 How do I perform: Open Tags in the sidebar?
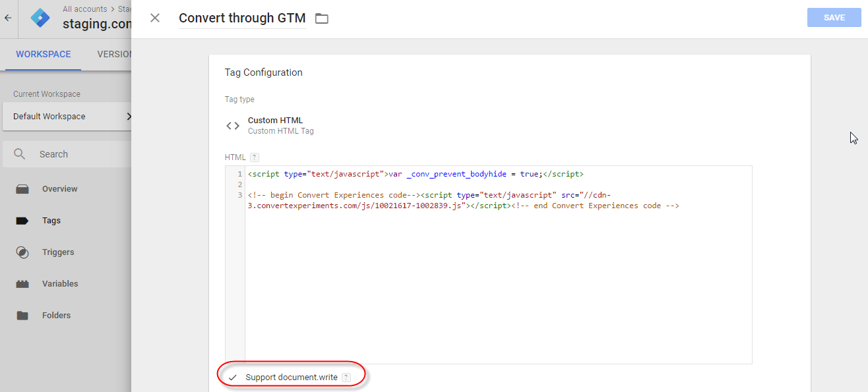51,221
